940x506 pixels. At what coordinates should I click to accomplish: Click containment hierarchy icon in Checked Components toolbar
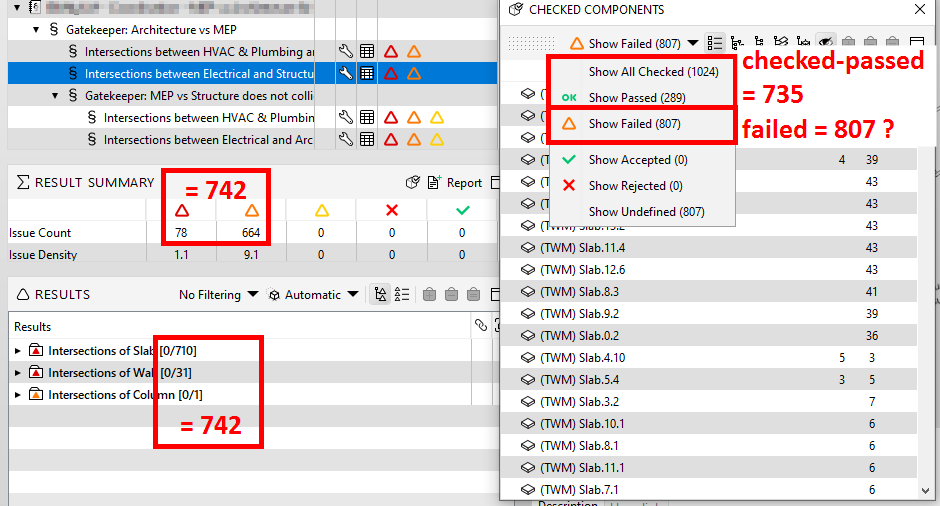(x=737, y=43)
